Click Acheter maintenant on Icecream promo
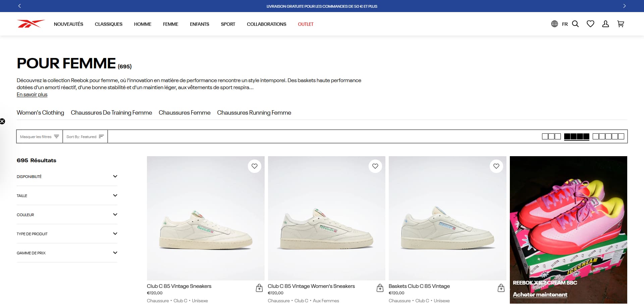644x308 pixels. tap(540, 295)
